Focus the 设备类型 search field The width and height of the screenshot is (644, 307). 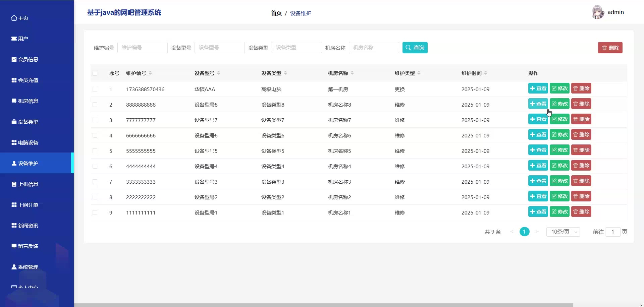pos(297,48)
